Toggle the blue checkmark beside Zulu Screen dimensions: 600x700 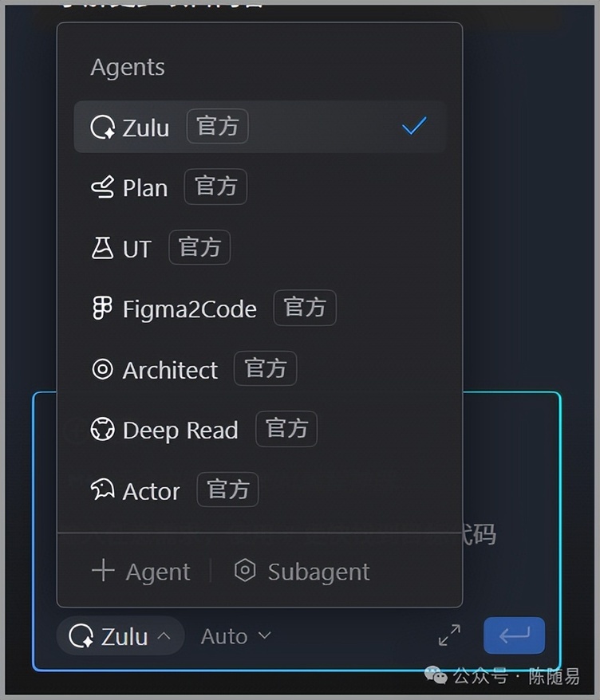click(414, 126)
